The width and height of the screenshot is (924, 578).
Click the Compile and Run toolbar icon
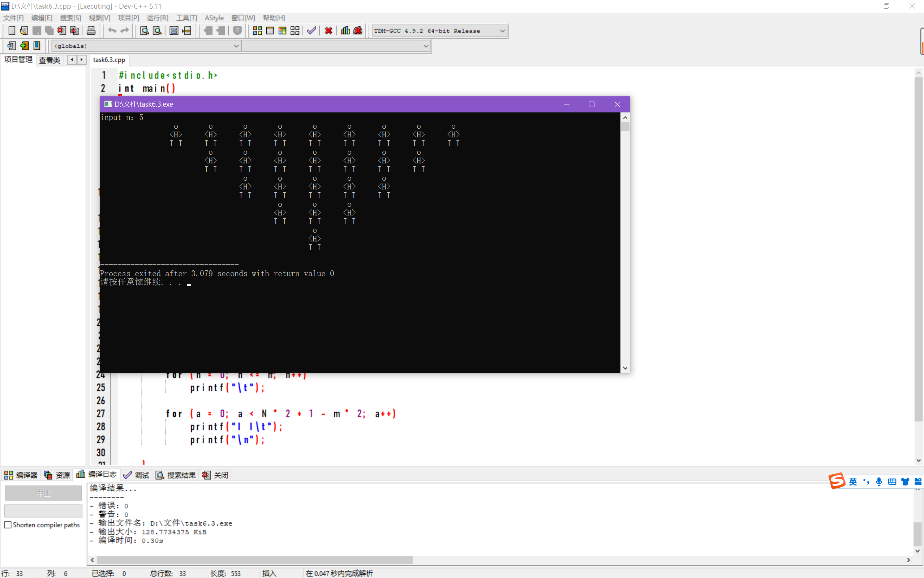coord(282,31)
